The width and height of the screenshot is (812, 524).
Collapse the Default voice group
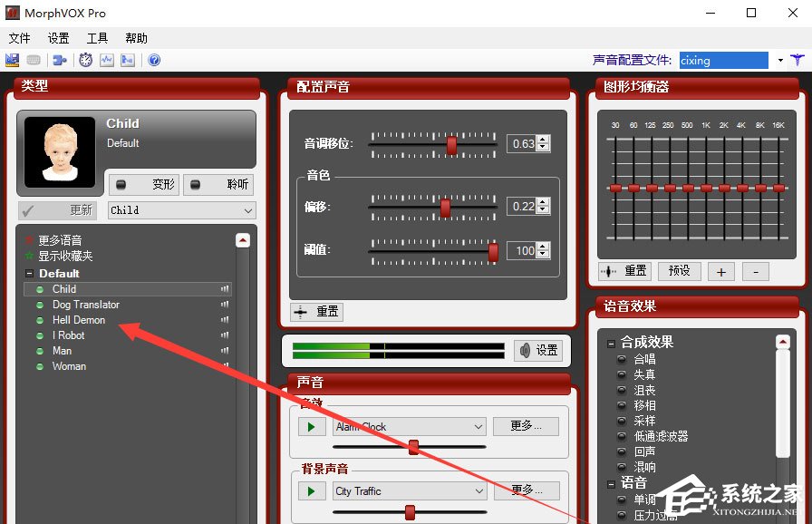click(30, 274)
